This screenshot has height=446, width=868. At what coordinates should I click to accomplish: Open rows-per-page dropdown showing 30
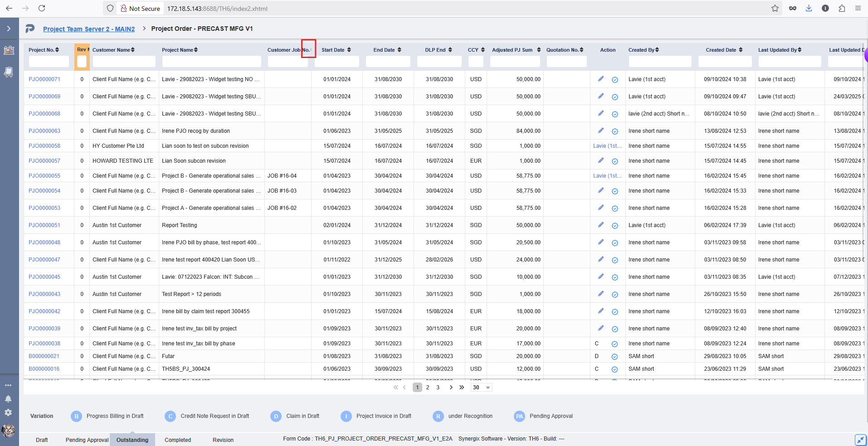click(481, 388)
